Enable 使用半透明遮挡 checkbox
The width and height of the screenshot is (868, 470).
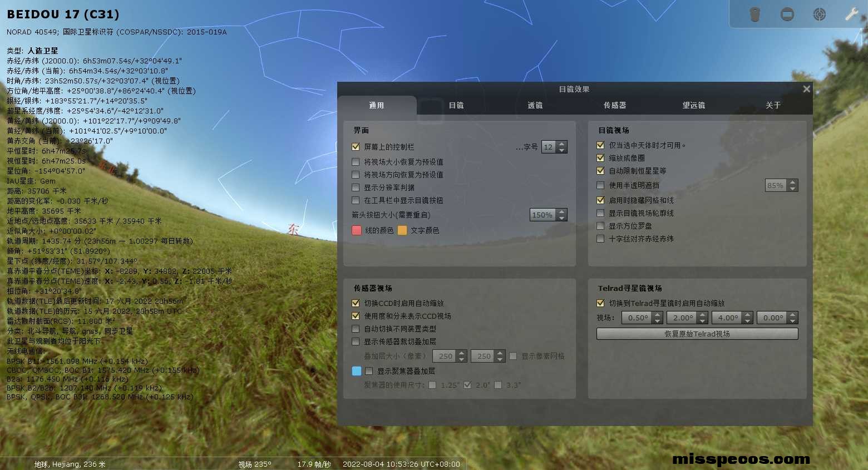[x=600, y=185]
